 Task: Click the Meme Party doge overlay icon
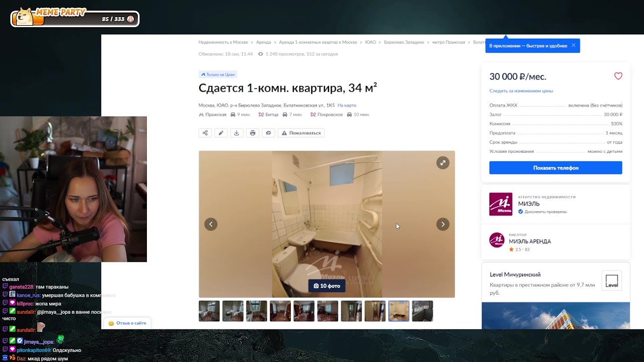tap(24, 18)
